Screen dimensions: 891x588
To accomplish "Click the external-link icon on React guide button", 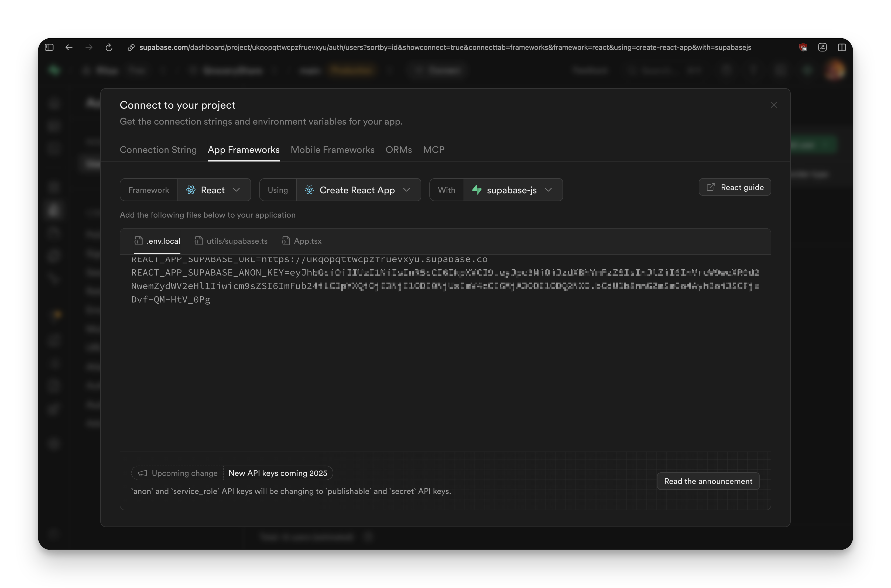I will 711,187.
